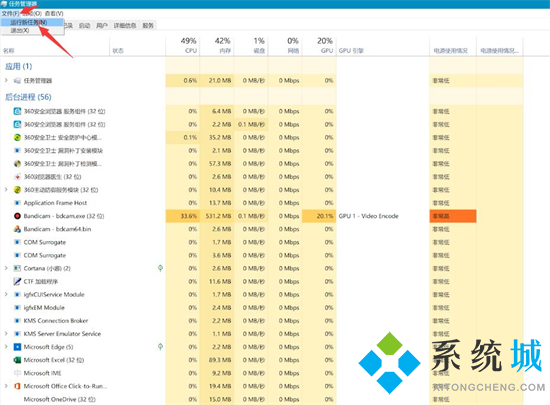Click the Task Manager icon in the 任务管理器 row

[x=17, y=81]
